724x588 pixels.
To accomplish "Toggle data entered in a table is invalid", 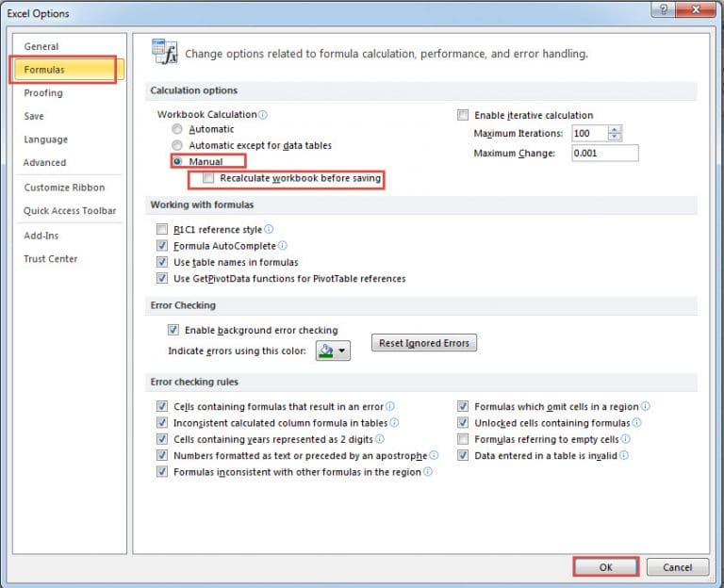I will point(463,455).
